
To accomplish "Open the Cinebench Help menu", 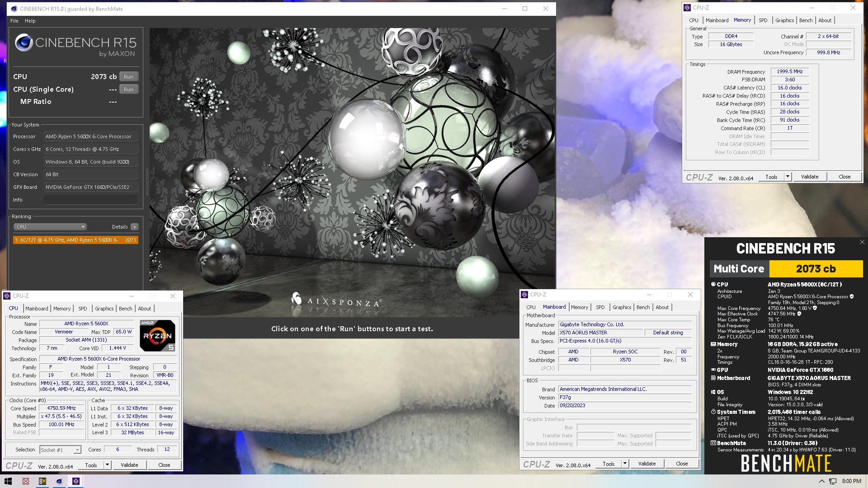I will click(30, 21).
